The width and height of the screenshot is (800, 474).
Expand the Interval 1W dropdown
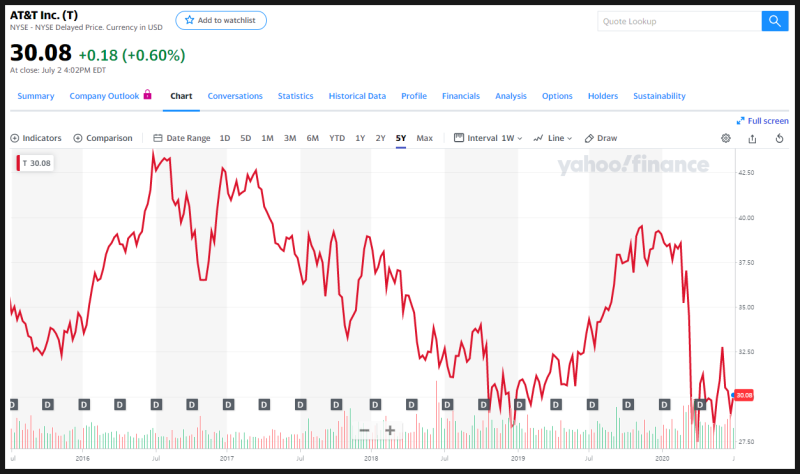tap(489, 138)
